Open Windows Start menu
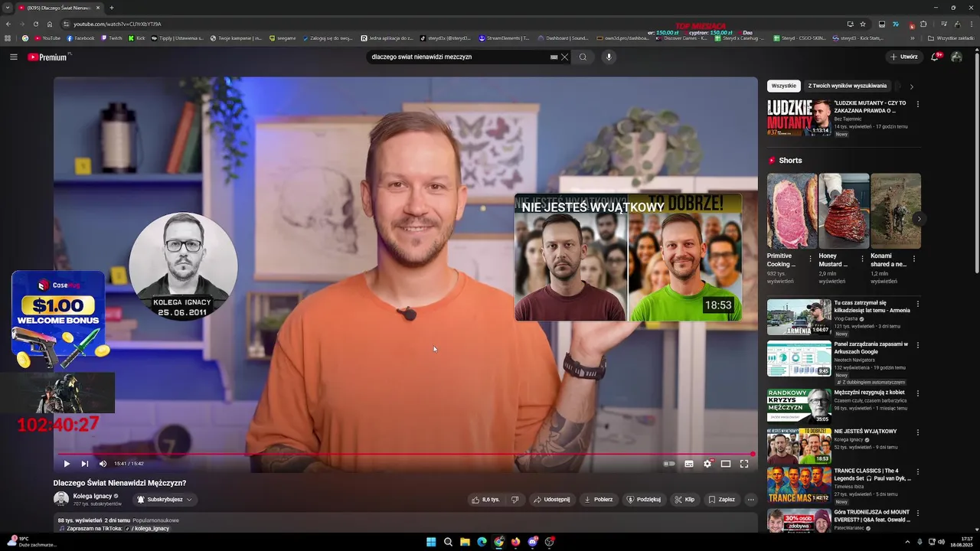The width and height of the screenshot is (980, 551). tap(431, 542)
